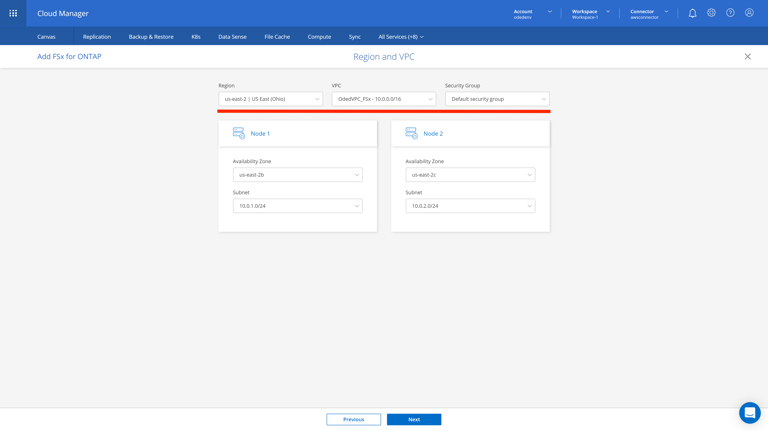The image size is (768, 431).
Task: Open Node 1 Availability Zone dropdown
Action: point(297,175)
